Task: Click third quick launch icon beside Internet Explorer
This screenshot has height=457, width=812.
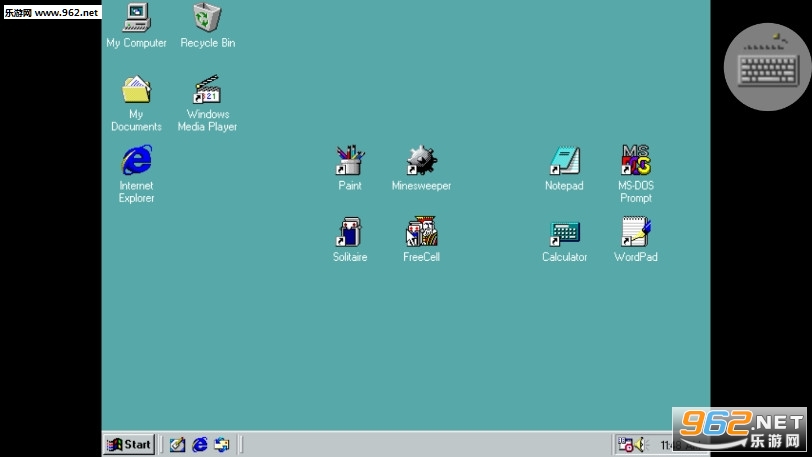Action: 222,444
